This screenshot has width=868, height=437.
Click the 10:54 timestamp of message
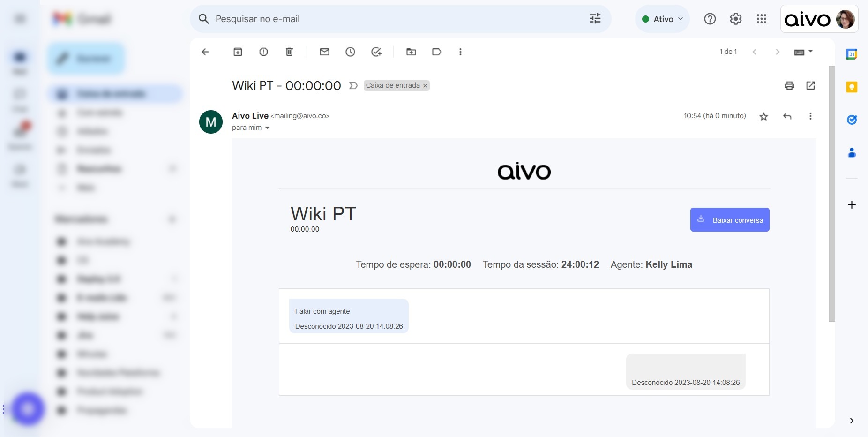pos(715,116)
